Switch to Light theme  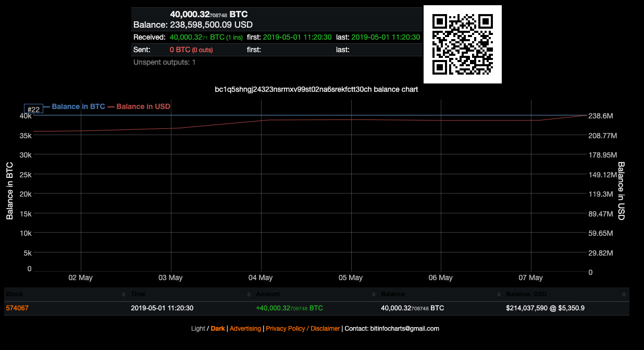[x=198, y=329]
